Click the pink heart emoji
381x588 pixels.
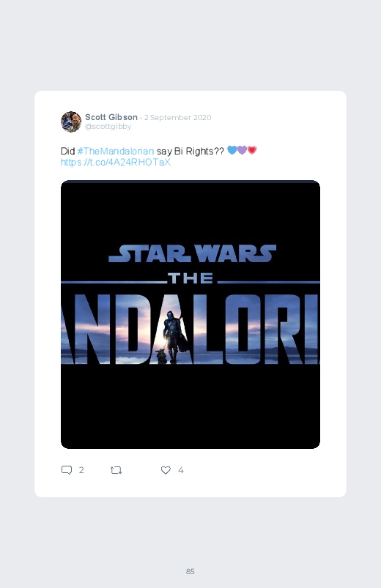[x=252, y=150]
